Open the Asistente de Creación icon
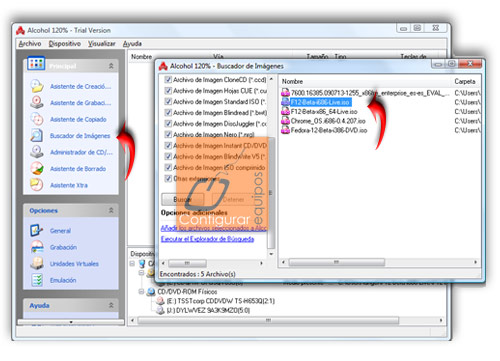Viewport: 500px width, 361px height. pyautogui.click(x=37, y=86)
